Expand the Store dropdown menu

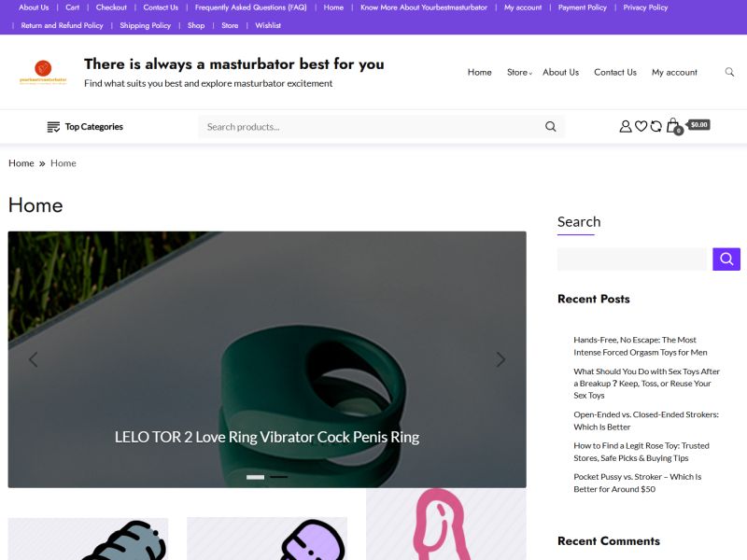coord(519,73)
